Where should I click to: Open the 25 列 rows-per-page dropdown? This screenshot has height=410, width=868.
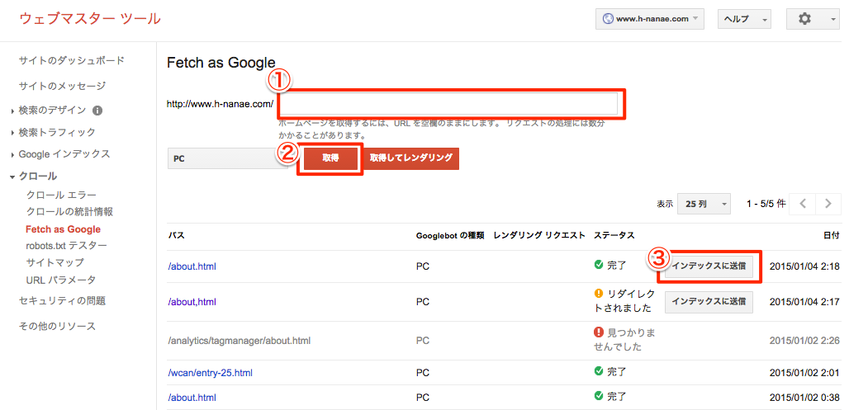(x=704, y=204)
